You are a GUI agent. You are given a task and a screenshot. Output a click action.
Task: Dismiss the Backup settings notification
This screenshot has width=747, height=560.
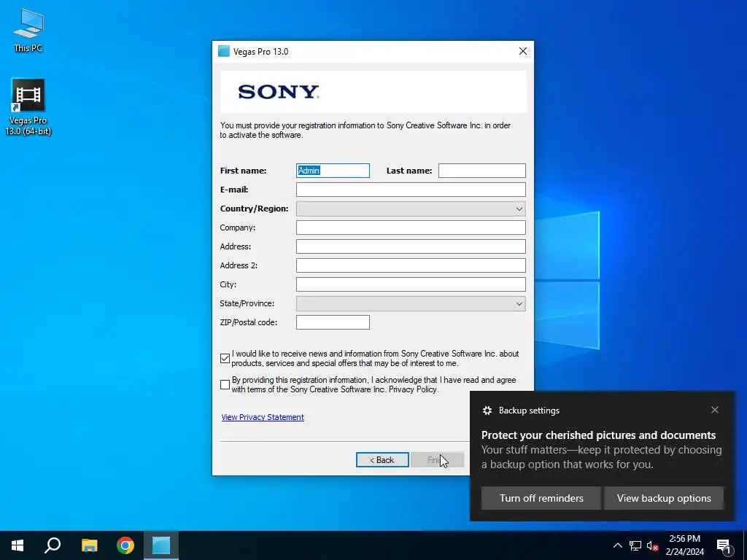click(x=715, y=410)
